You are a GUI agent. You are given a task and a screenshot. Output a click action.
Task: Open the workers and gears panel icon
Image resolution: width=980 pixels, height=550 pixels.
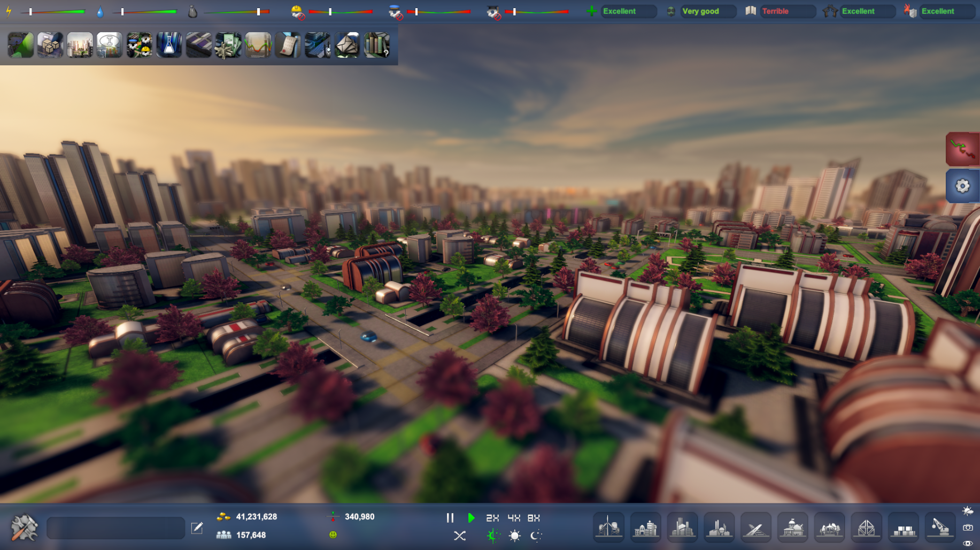tap(140, 45)
